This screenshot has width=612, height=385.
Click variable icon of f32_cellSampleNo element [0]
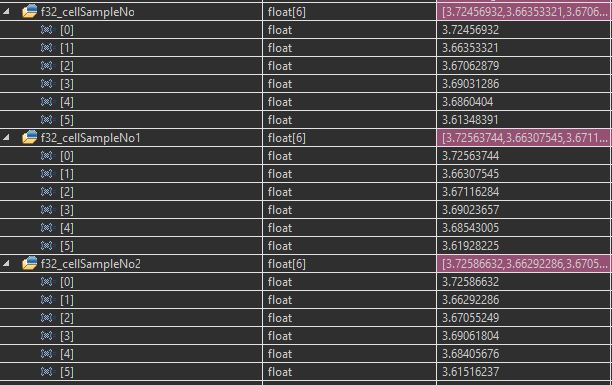click(46, 30)
